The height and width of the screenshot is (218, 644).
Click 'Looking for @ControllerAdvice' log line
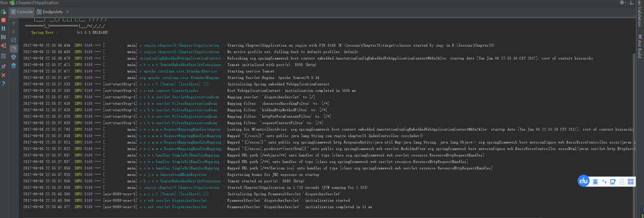[430, 129]
